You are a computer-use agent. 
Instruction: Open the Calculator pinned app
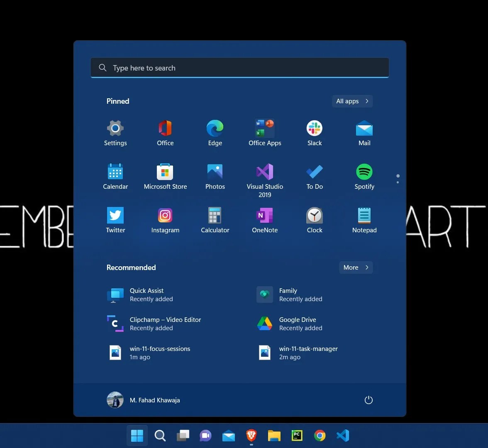click(x=215, y=220)
